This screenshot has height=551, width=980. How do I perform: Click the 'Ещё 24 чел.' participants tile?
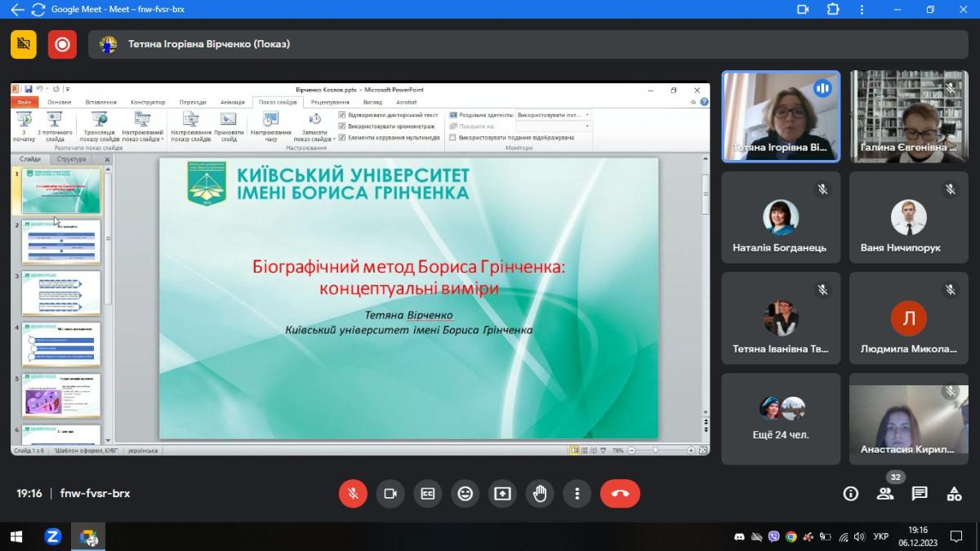(781, 419)
